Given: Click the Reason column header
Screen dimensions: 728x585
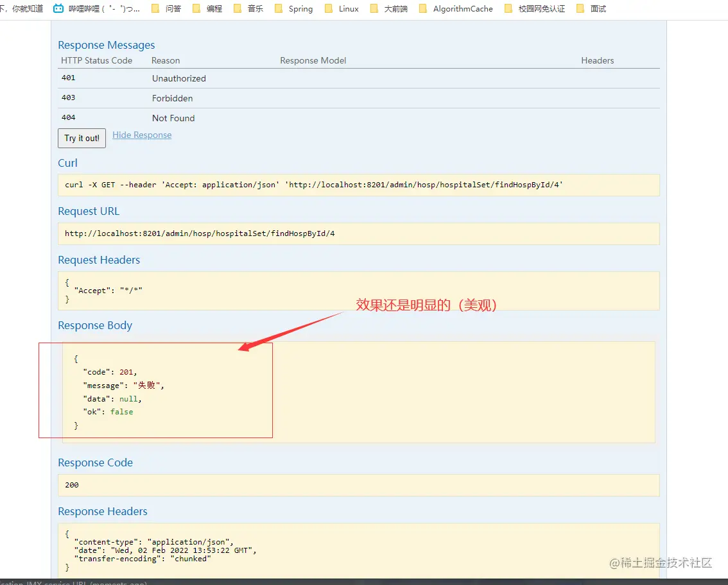Looking at the screenshot, I should [165, 60].
